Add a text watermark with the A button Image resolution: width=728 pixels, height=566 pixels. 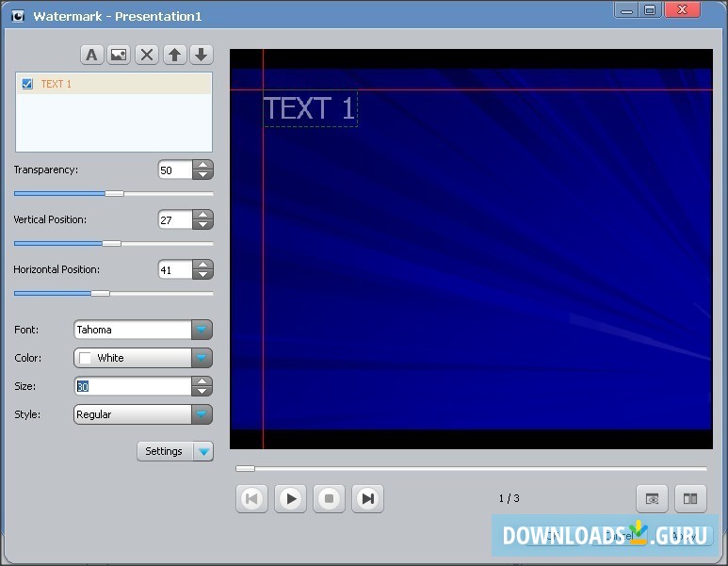[x=92, y=55]
